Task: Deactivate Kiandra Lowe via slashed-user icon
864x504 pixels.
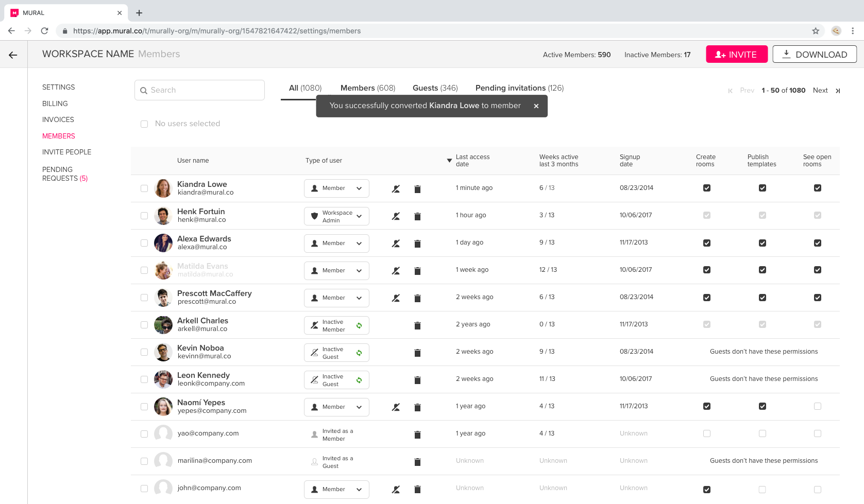Action: (x=396, y=189)
